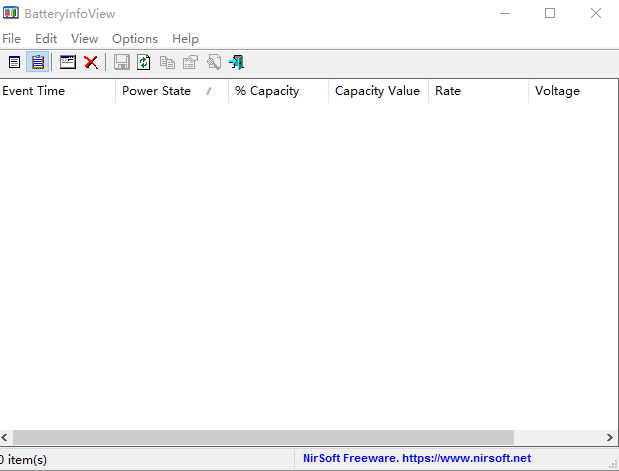Minimize the BatteryInfoView window
The height and width of the screenshot is (471, 619).
tap(505, 13)
